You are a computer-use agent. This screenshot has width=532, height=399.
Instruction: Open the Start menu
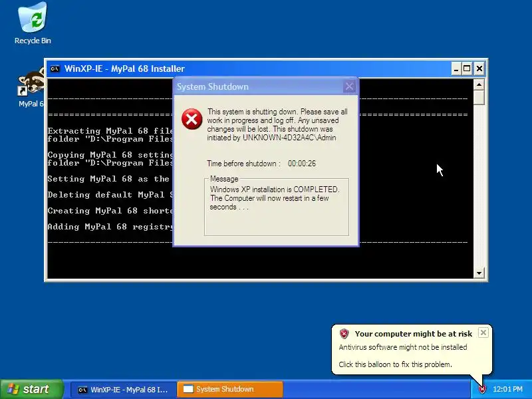pyautogui.click(x=31, y=389)
